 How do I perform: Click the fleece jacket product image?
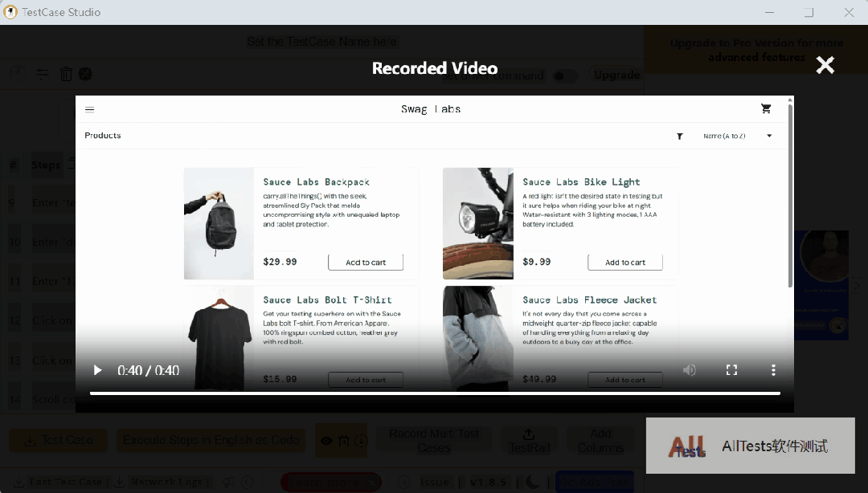pyautogui.click(x=478, y=338)
